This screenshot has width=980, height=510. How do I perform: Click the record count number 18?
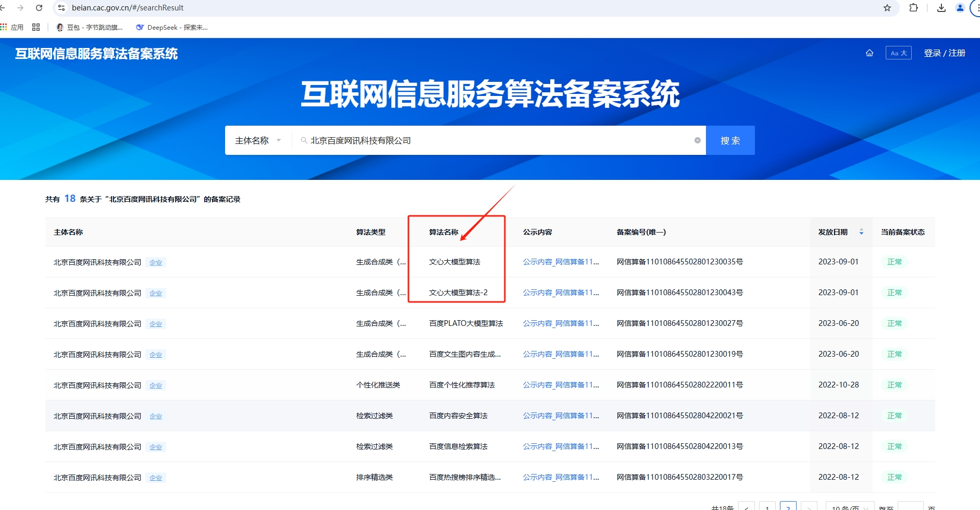tap(70, 198)
